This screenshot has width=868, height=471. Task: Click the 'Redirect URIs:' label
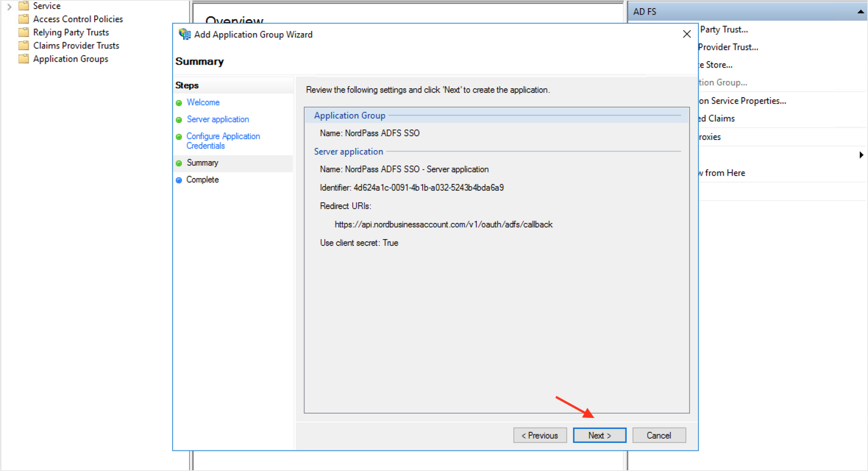346,206
